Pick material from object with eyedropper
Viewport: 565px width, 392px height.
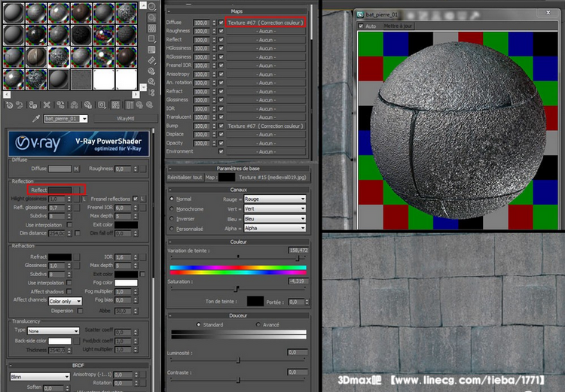[x=35, y=118]
